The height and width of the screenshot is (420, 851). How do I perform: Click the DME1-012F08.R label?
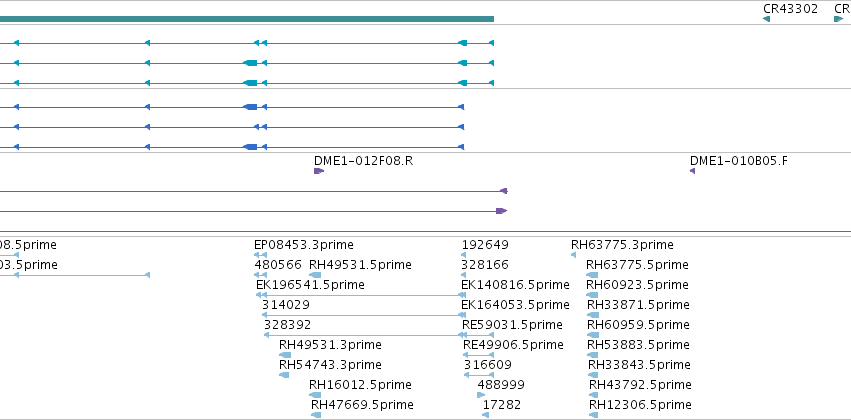point(364,161)
